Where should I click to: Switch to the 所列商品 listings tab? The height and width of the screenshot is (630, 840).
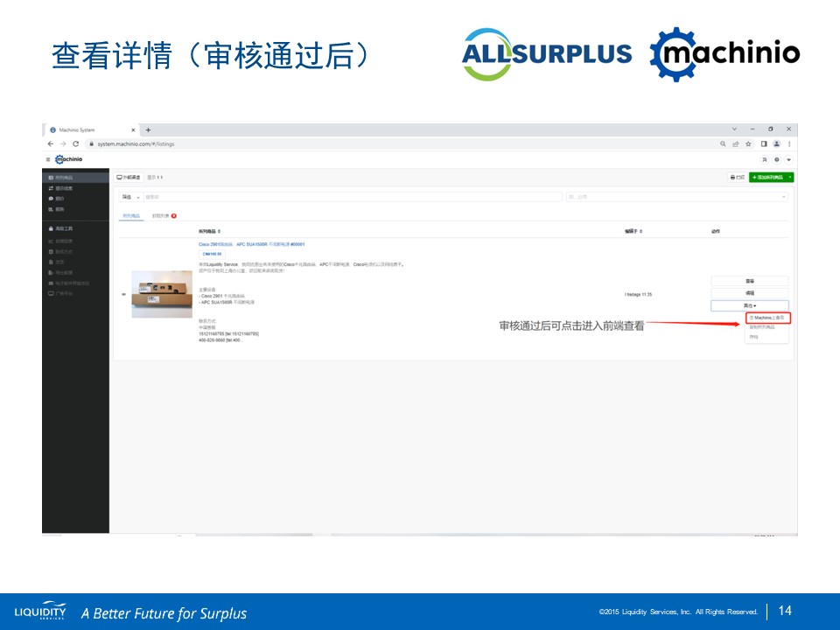click(x=131, y=216)
